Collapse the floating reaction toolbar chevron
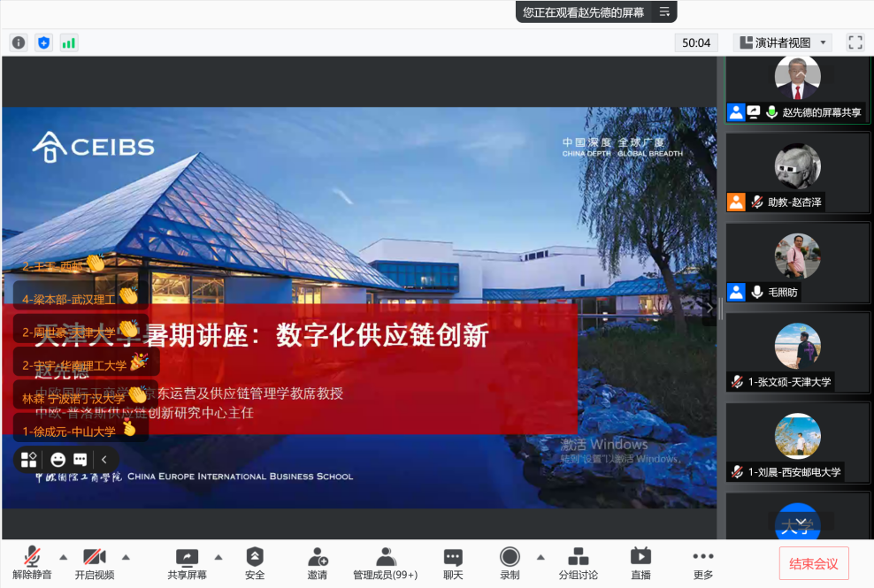Viewport: 874px width, 588px height. pyautogui.click(x=103, y=460)
